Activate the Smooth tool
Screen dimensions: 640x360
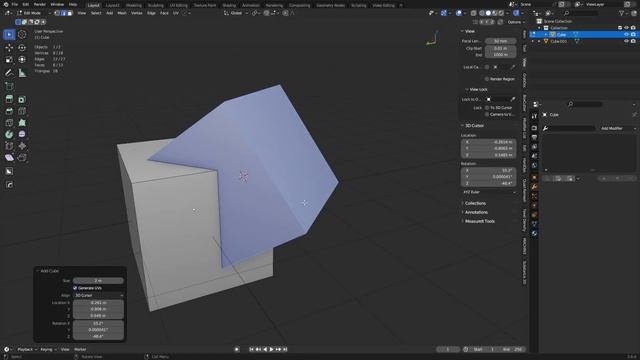(22, 134)
